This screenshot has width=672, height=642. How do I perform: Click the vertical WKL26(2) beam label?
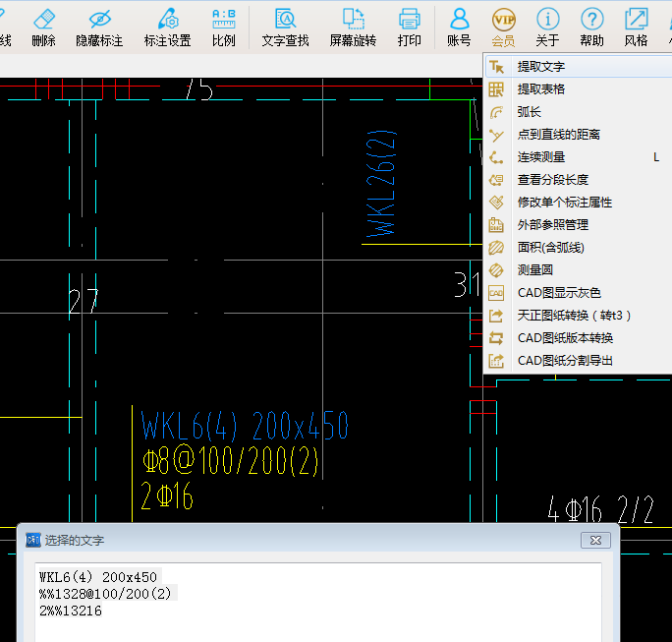pyautogui.click(x=380, y=184)
